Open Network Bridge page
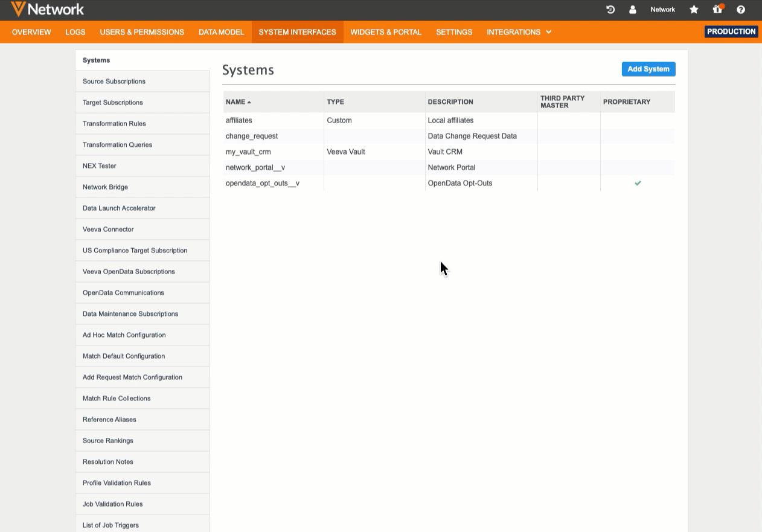 point(142,187)
